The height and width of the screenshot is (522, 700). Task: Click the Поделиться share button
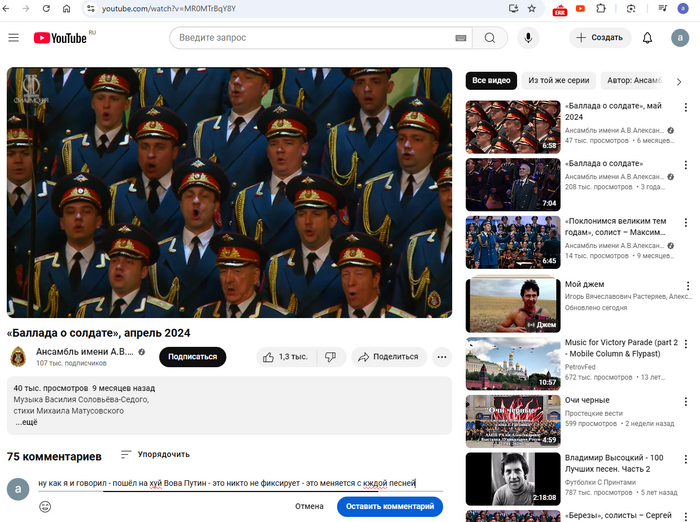[389, 357]
